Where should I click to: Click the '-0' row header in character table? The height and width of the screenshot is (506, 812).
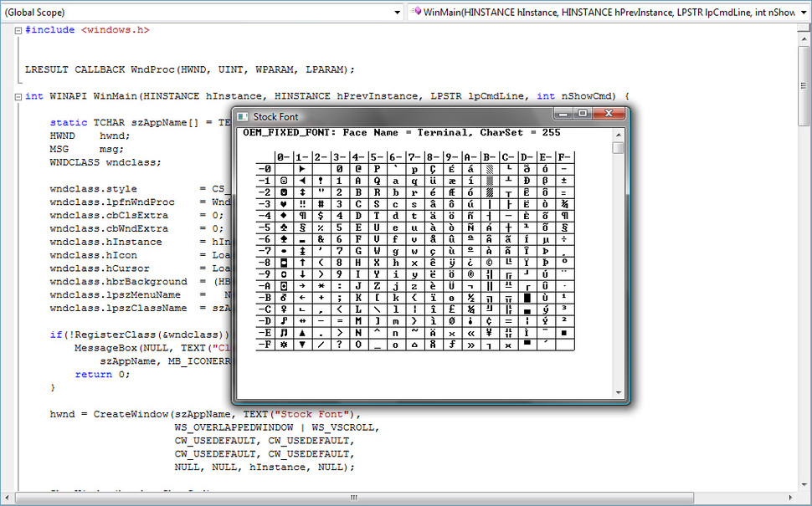coord(265,169)
